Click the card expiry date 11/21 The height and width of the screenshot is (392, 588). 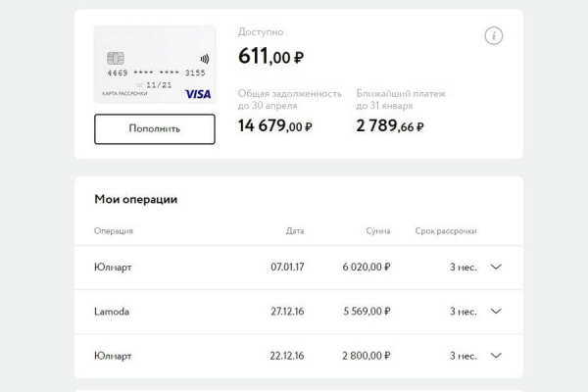pyautogui.click(x=159, y=85)
